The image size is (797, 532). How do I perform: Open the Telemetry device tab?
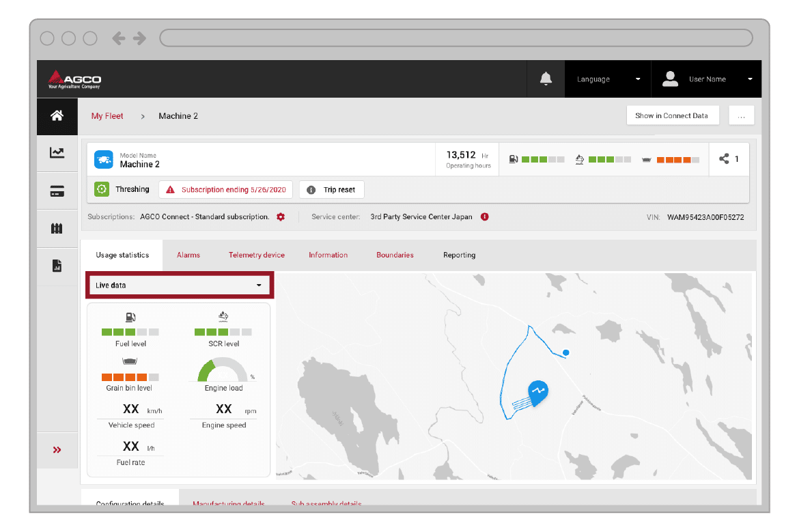256,255
